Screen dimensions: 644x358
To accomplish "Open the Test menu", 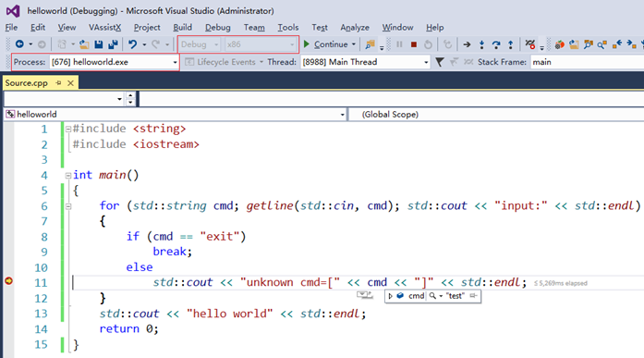I will [320, 28].
